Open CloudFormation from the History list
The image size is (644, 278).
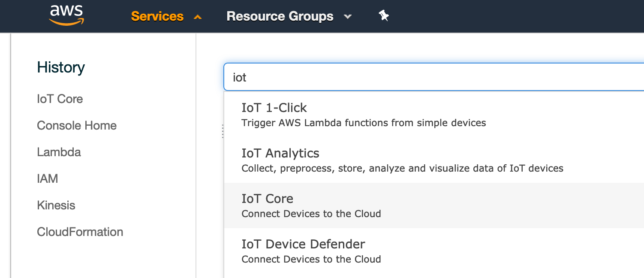coord(80,232)
